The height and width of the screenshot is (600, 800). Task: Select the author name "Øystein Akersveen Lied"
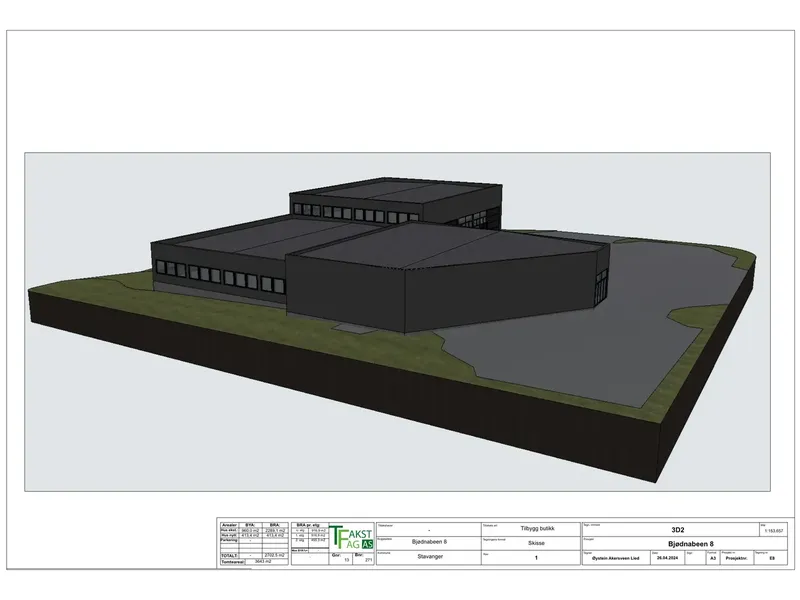tap(615, 558)
